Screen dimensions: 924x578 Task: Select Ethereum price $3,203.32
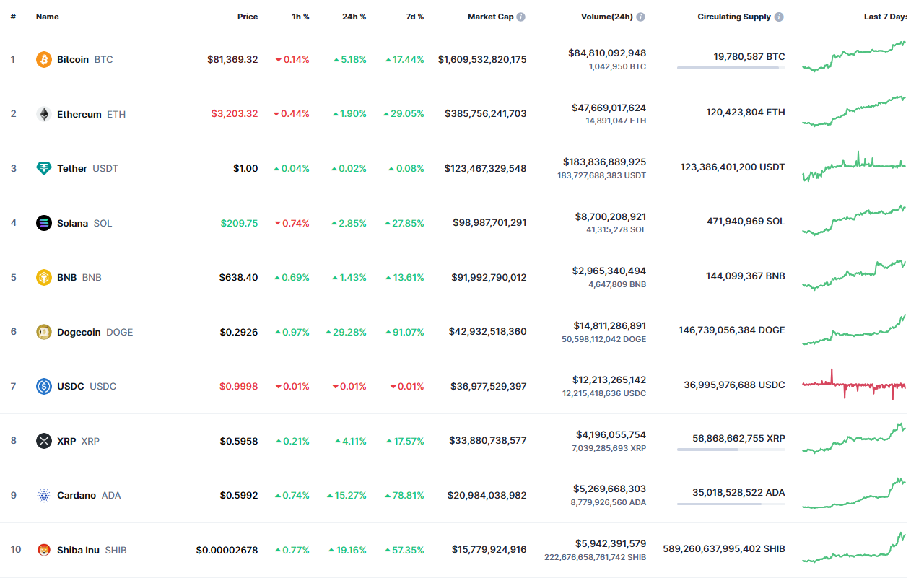pos(235,114)
